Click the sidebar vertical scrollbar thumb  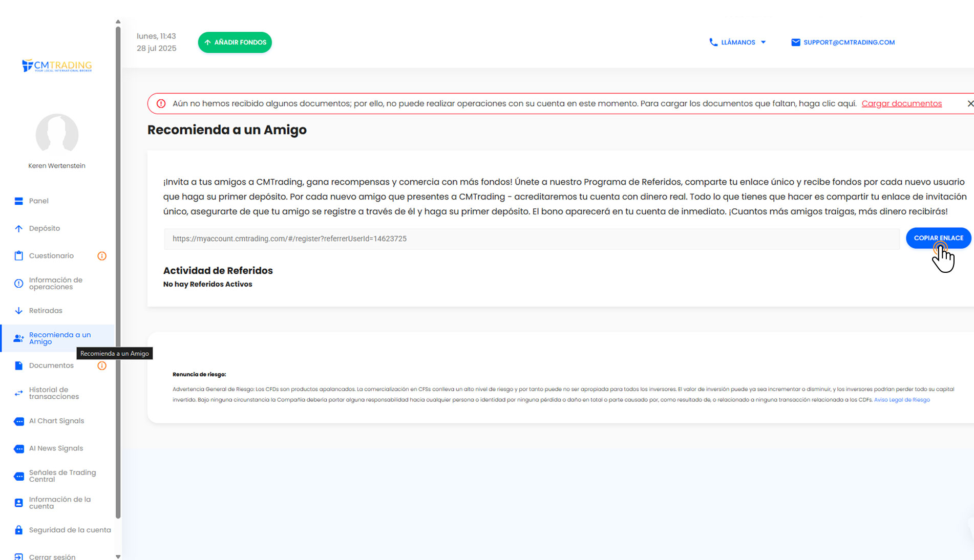click(118, 272)
